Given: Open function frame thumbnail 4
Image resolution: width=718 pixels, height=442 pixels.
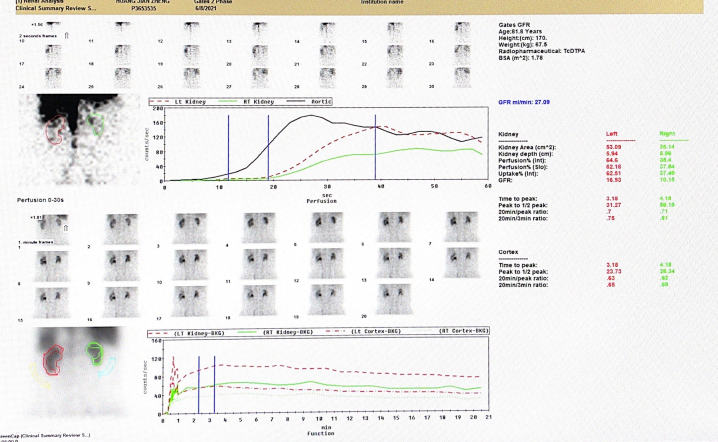Looking at the screenshot, I should pos(259,228).
